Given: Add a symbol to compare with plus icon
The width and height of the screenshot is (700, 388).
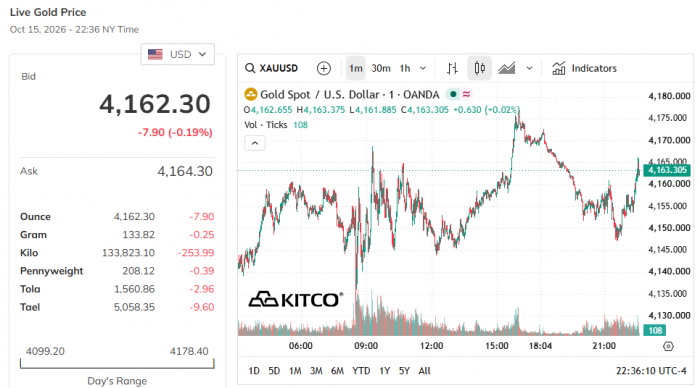Looking at the screenshot, I should point(324,68).
